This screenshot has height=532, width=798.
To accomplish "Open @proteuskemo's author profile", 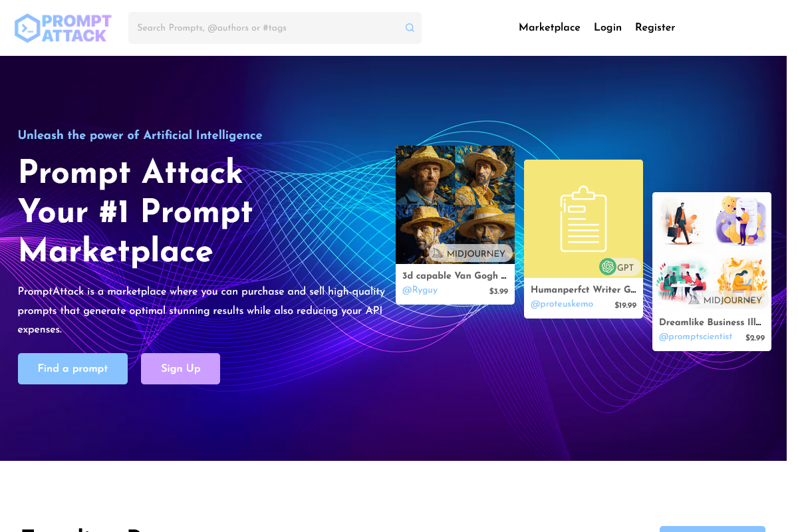I will click(562, 304).
